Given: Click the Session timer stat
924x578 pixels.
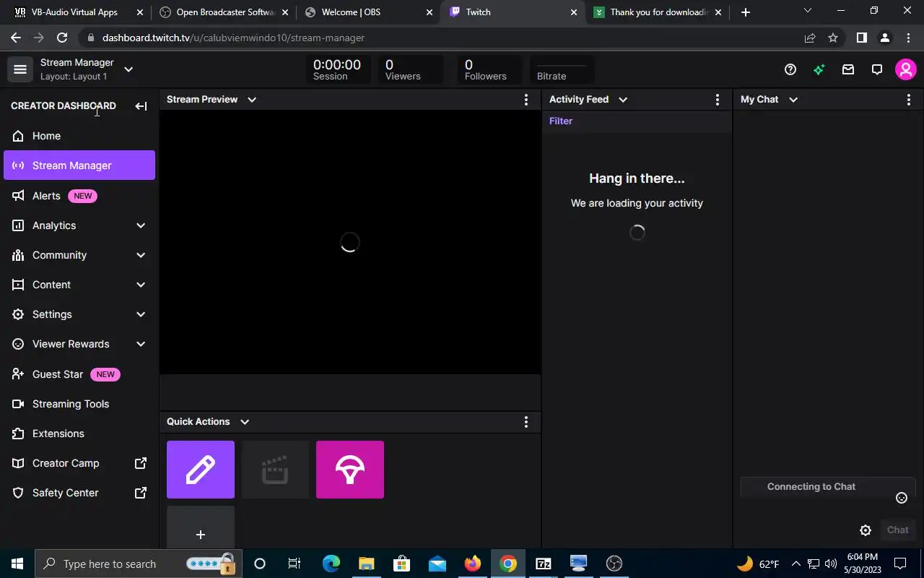Looking at the screenshot, I should 337,69.
